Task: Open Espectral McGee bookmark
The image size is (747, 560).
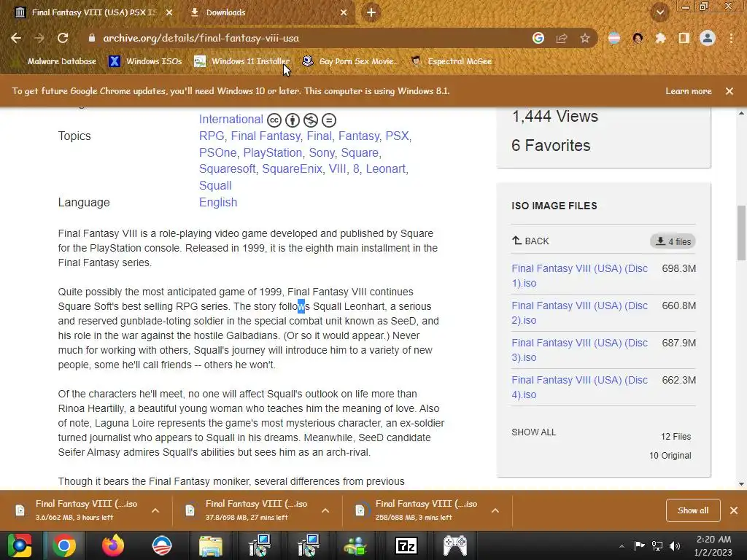Action: (x=451, y=61)
